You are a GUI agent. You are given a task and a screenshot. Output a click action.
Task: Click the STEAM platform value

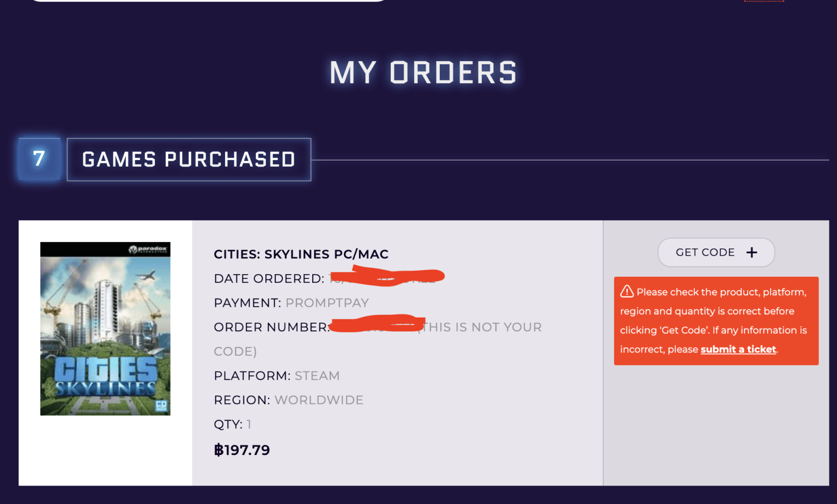(317, 376)
